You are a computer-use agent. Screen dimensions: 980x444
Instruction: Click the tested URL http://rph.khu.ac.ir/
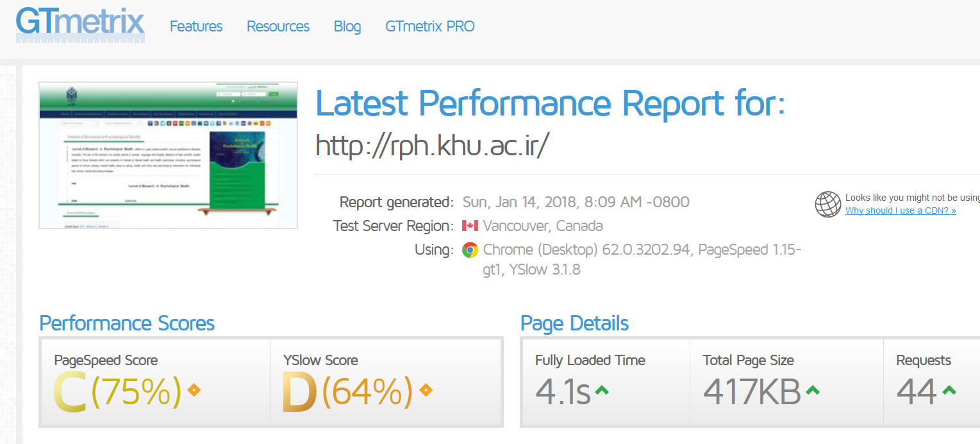click(x=432, y=146)
